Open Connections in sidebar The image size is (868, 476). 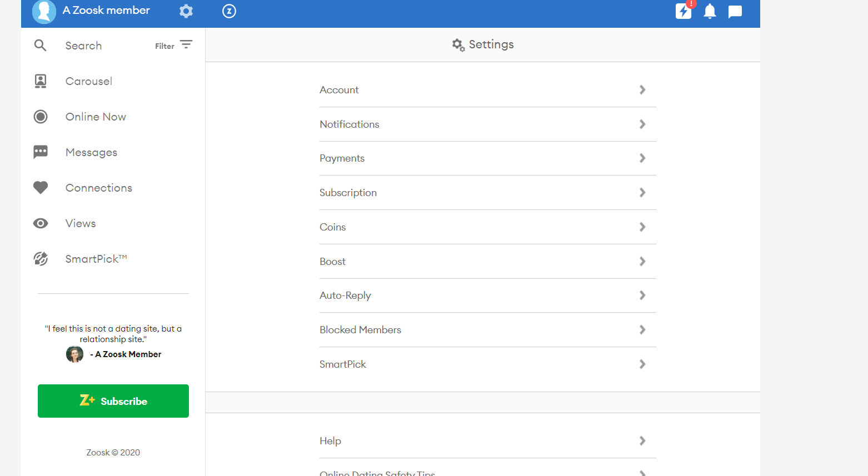[99, 188]
